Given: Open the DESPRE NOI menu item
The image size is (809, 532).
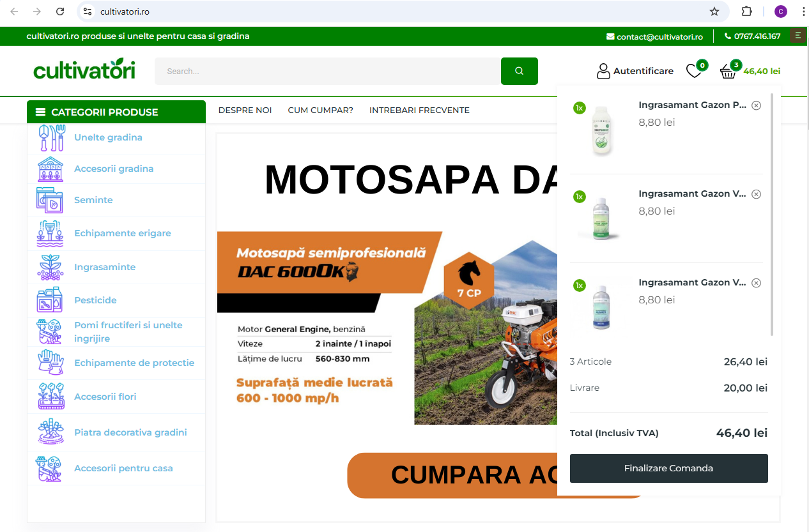Looking at the screenshot, I should pos(245,110).
